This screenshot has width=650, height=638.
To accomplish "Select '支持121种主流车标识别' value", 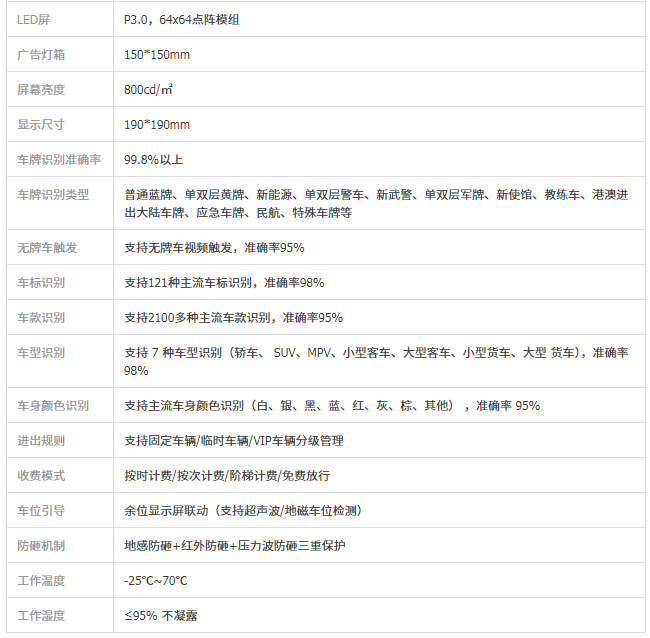I will [224, 283].
